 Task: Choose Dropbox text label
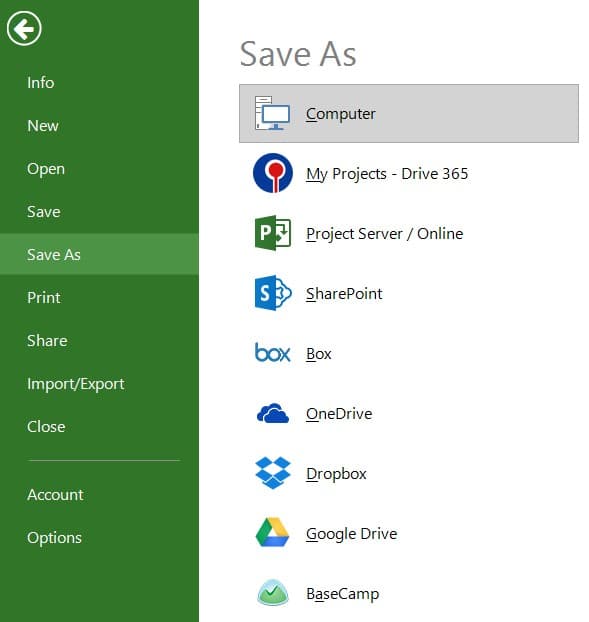(x=336, y=474)
